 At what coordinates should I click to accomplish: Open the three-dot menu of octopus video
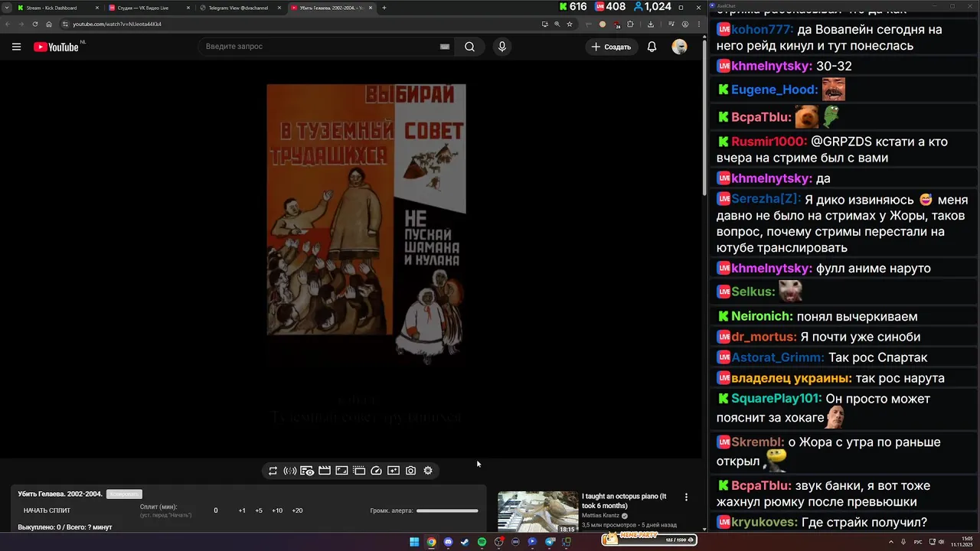686,497
